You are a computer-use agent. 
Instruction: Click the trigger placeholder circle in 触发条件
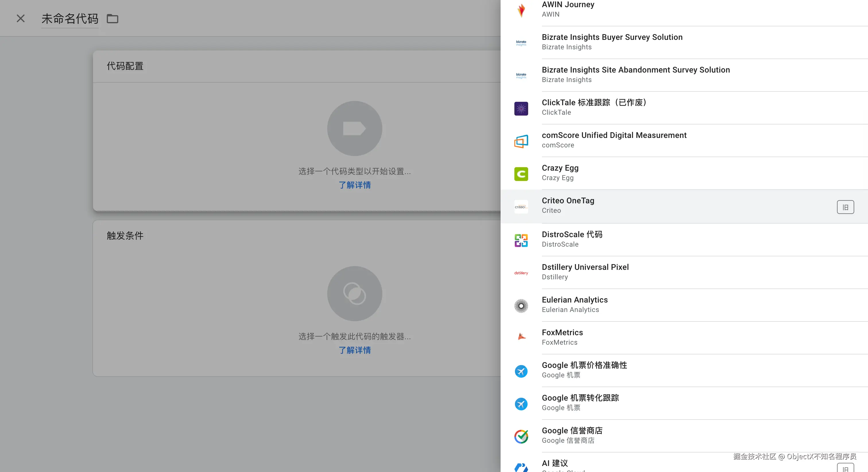coord(354,293)
